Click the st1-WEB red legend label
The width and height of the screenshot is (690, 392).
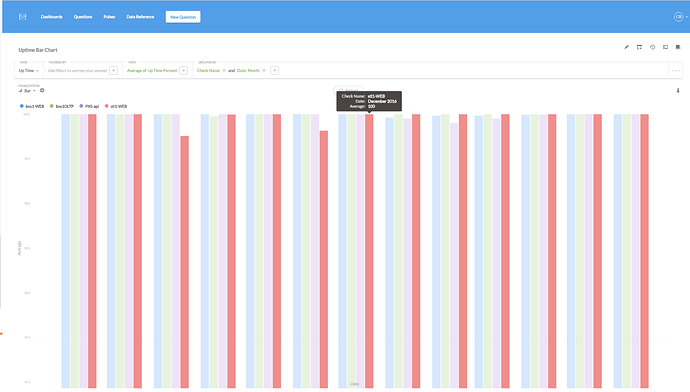click(119, 106)
